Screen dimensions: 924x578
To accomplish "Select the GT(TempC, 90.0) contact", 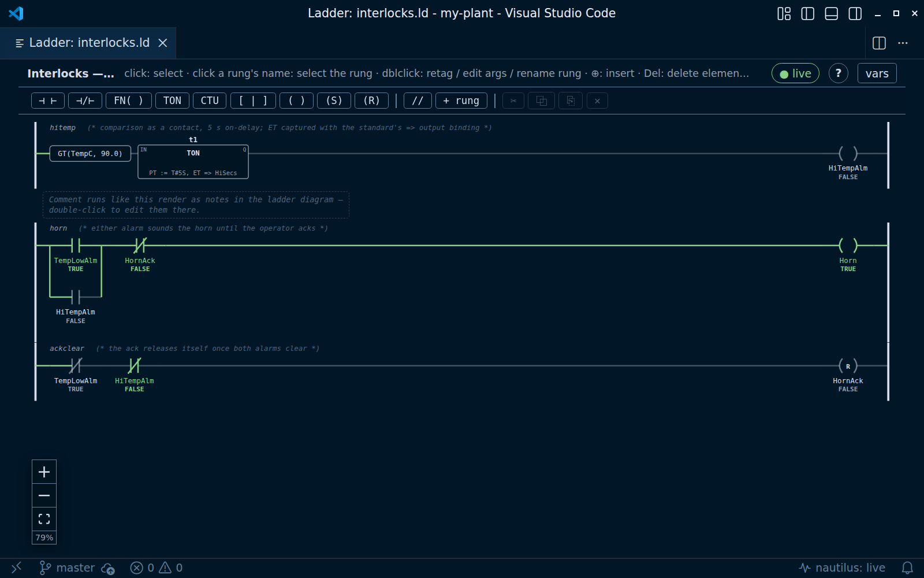I will (x=90, y=154).
